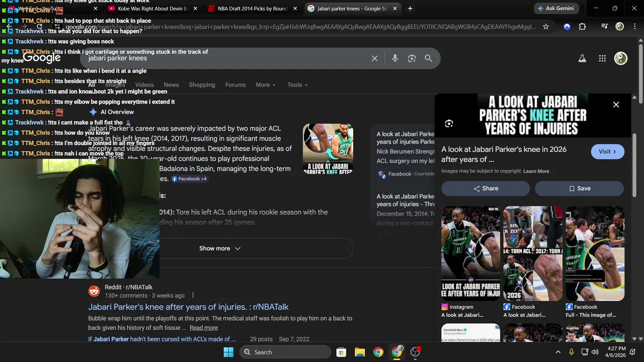Viewport: 644px width, 362px height.
Task: Open Search Labs flask icon
Action: (x=582, y=58)
